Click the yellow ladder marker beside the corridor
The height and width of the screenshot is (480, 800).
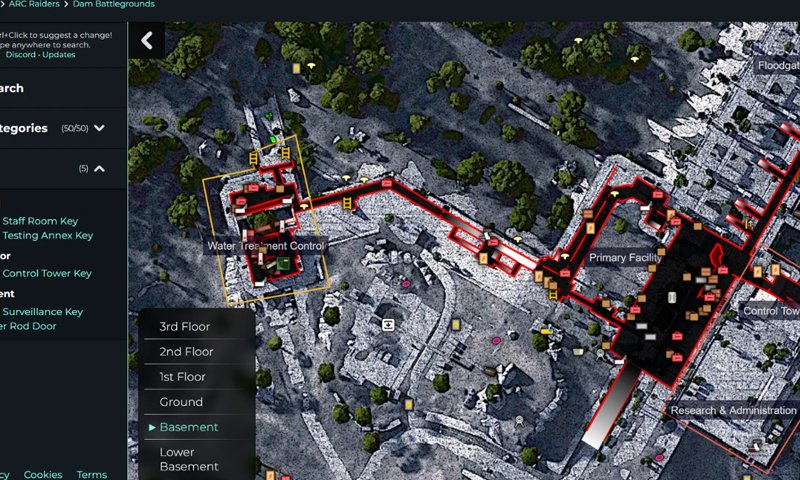[348, 203]
